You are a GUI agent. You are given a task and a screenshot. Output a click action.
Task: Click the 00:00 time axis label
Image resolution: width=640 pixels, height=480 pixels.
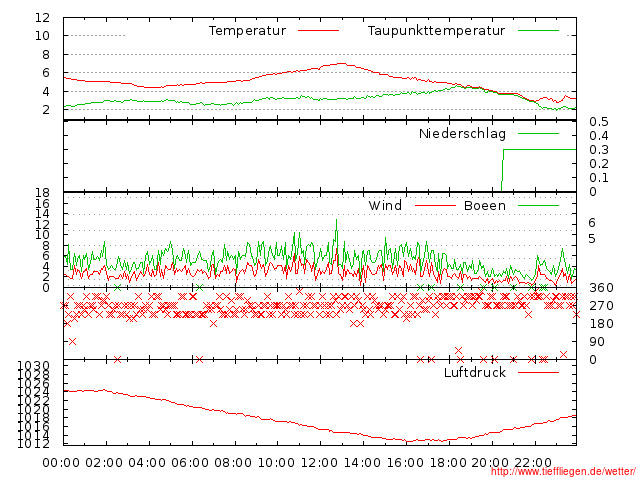[x=61, y=463]
